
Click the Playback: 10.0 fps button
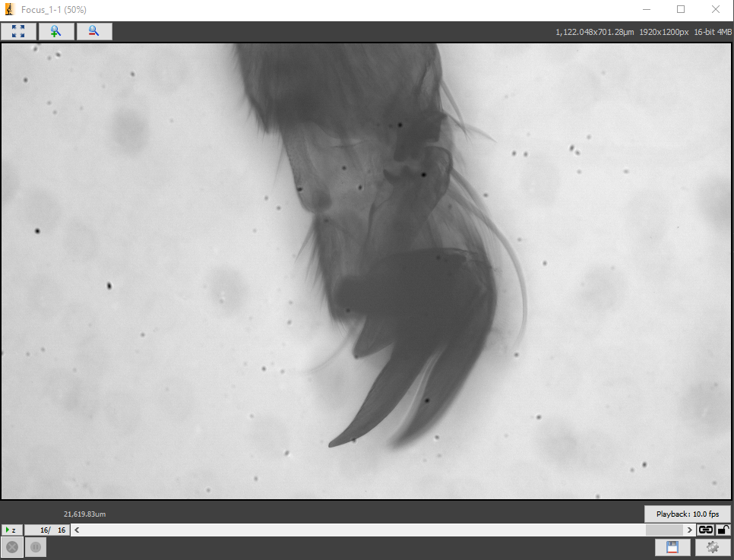coord(687,514)
